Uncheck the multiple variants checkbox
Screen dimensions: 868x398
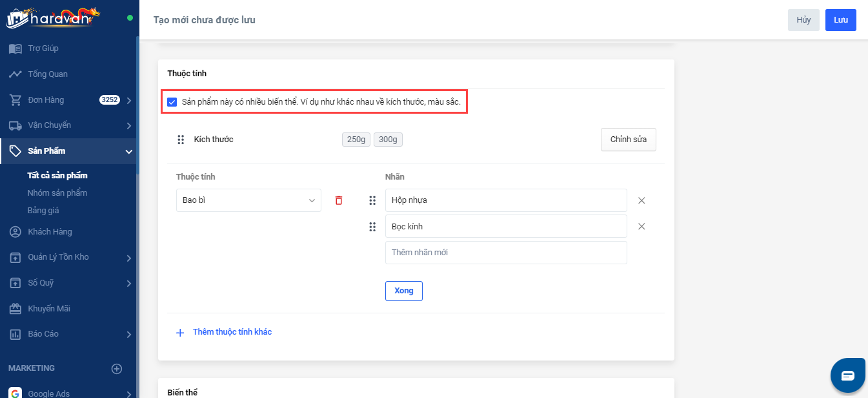pyautogui.click(x=172, y=102)
